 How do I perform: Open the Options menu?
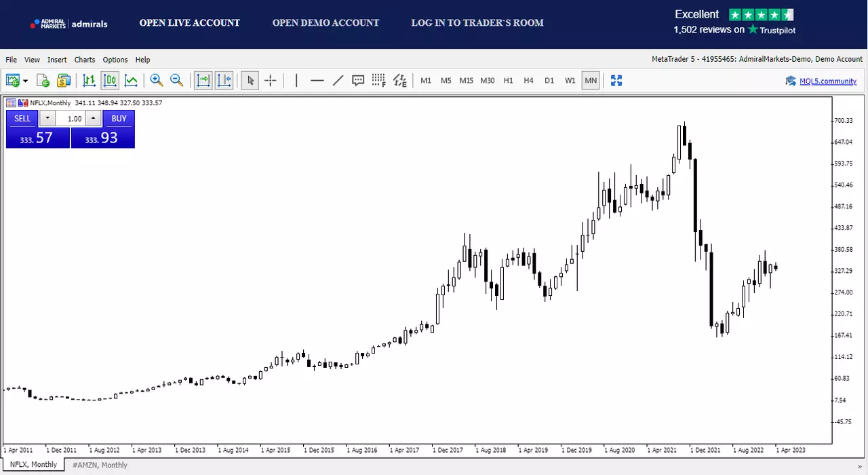point(115,60)
